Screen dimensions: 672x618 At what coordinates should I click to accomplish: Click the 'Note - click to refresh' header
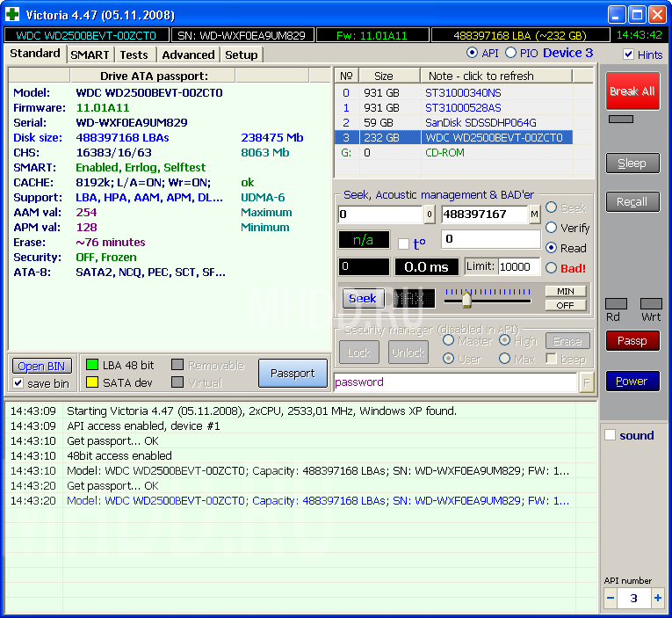[x=496, y=76]
